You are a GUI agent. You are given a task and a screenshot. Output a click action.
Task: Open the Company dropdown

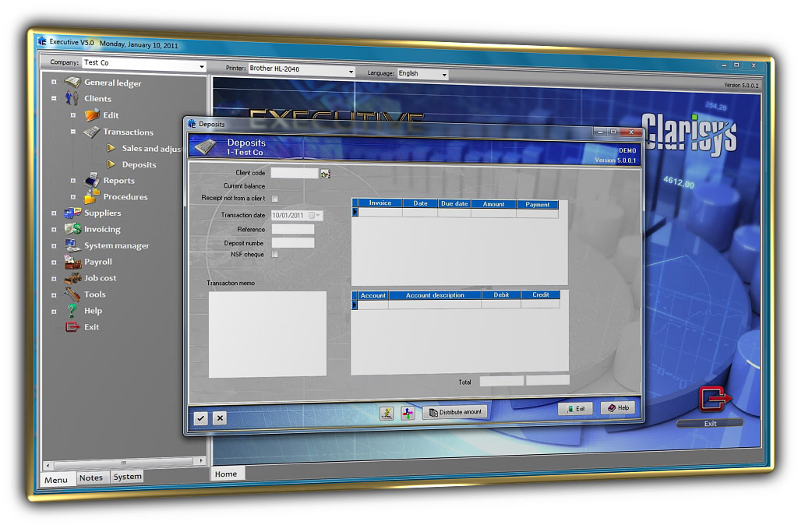pos(202,67)
